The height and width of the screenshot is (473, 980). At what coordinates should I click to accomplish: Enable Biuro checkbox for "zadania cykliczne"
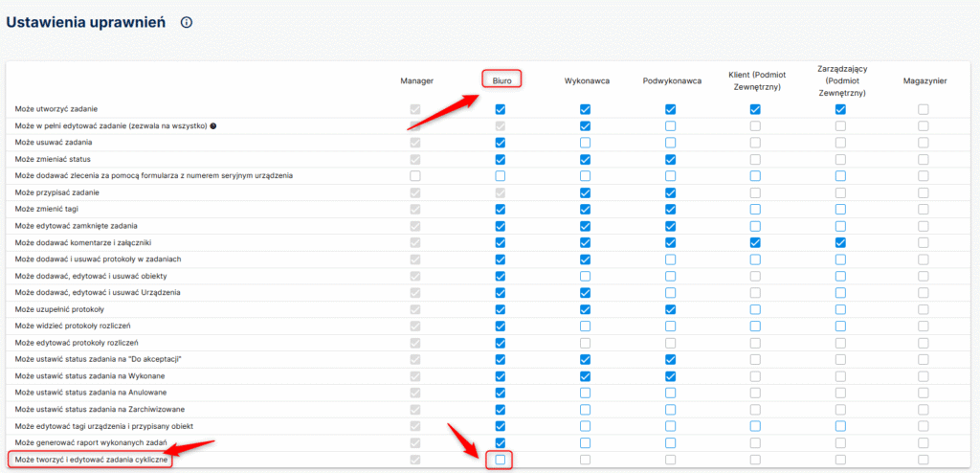coord(500,461)
